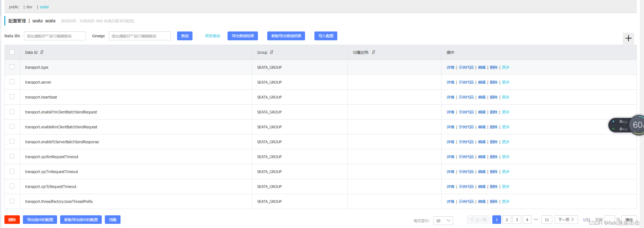
Task: Open 详情 for transport.enableRmClientBatchSendRequest
Action: pyautogui.click(x=450, y=127)
